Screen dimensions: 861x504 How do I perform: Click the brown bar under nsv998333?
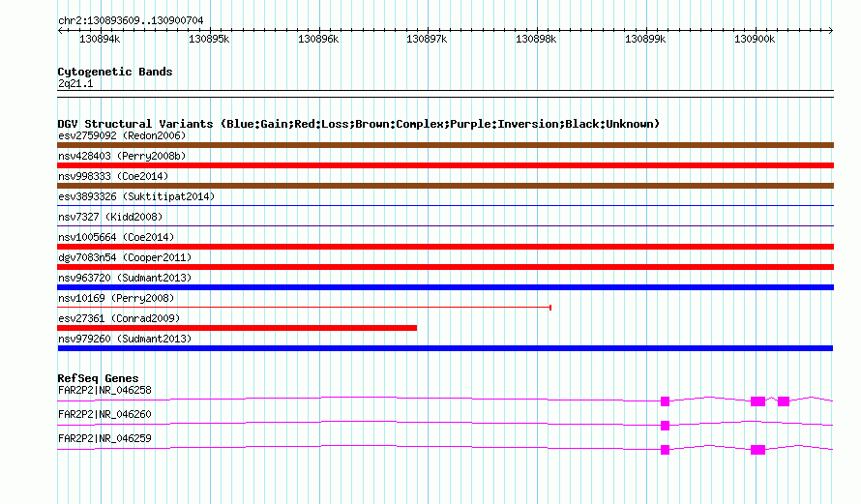point(445,186)
